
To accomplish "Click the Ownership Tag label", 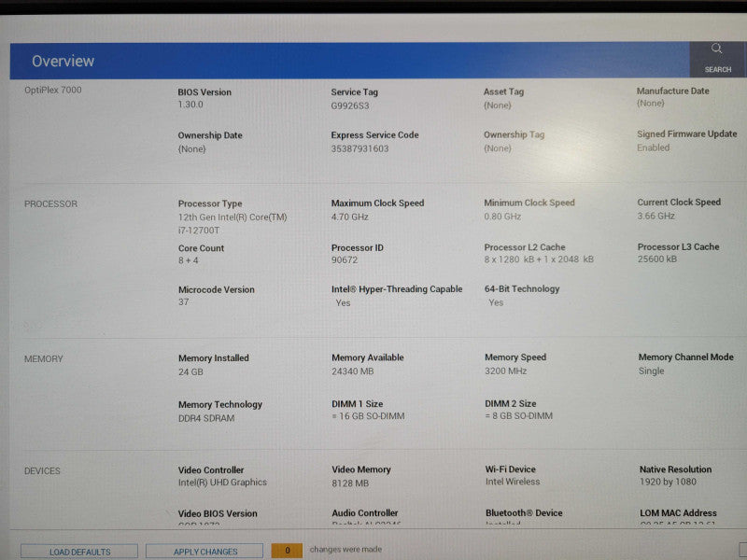I will (514, 134).
